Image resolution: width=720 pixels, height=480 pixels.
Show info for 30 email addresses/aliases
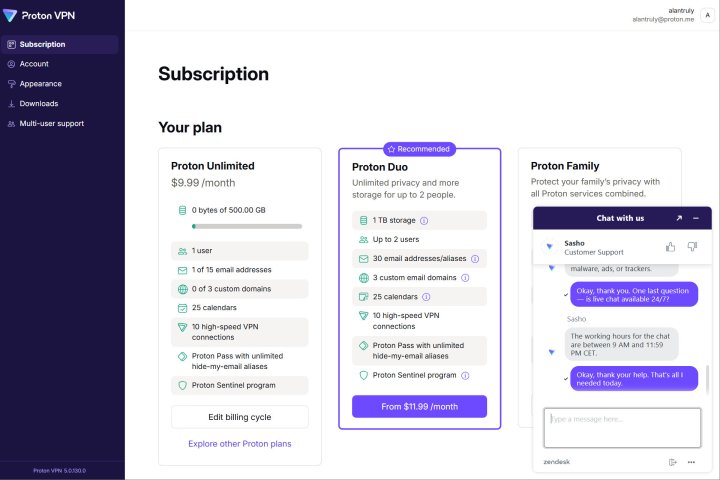click(x=475, y=259)
